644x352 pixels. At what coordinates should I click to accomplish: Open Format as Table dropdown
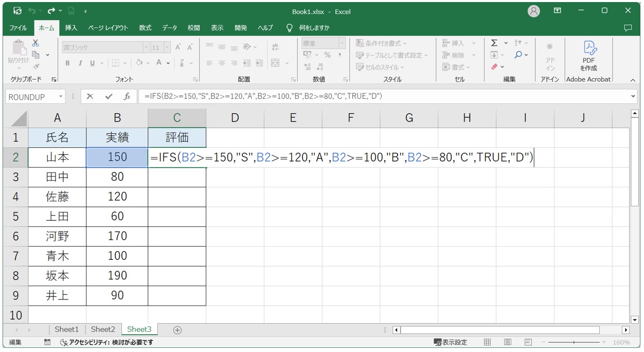(392, 55)
